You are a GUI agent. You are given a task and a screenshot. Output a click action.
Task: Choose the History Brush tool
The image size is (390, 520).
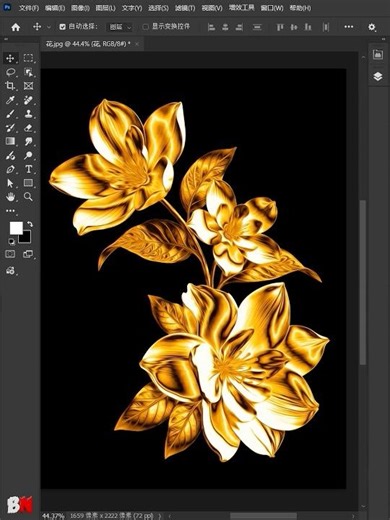(10, 127)
